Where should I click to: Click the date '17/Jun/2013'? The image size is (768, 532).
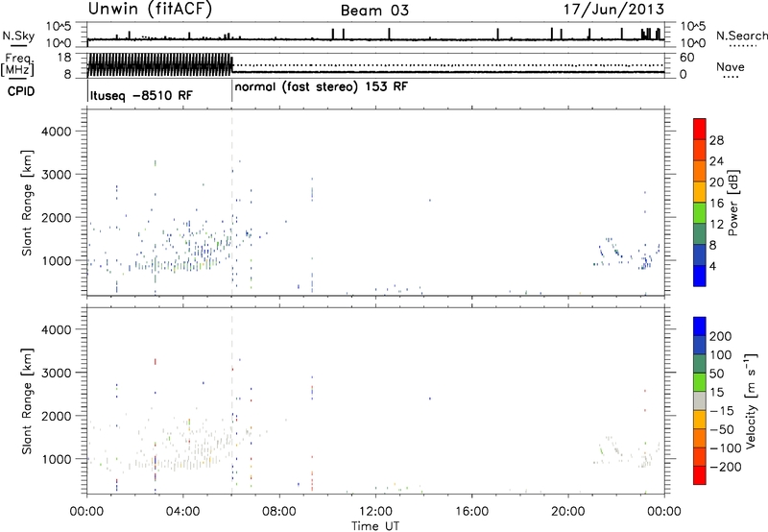click(x=613, y=10)
